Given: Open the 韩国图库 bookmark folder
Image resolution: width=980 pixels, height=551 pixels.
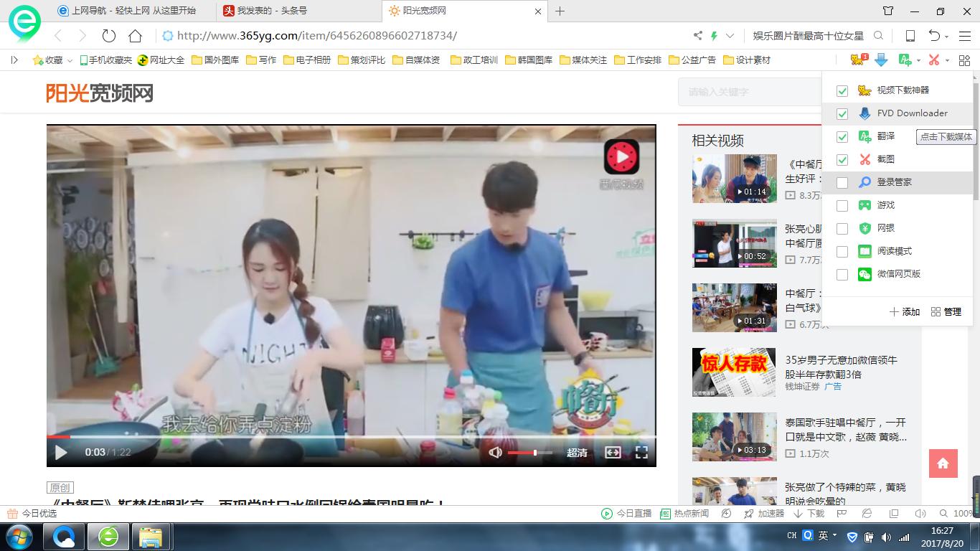Looking at the screenshot, I should click(529, 60).
